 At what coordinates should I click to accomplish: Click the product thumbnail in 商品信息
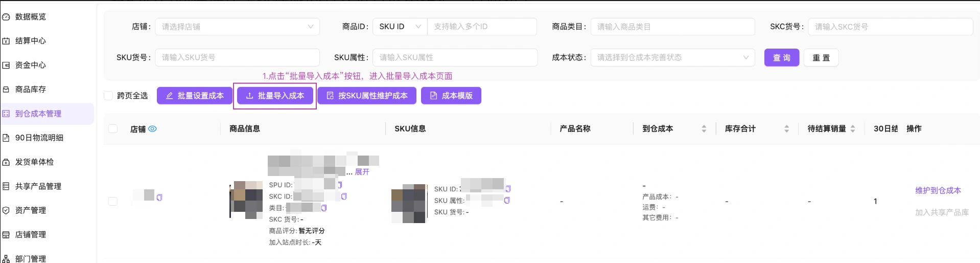[246, 200]
